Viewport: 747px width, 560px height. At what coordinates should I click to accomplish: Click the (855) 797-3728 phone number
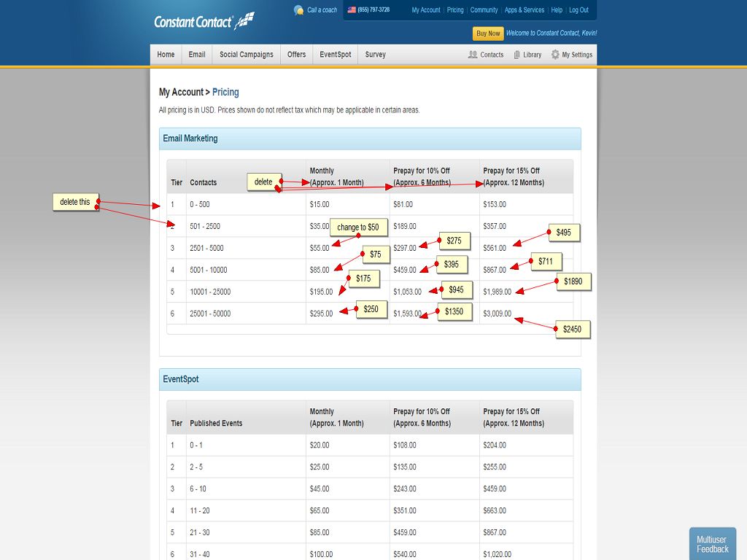(x=373, y=9)
